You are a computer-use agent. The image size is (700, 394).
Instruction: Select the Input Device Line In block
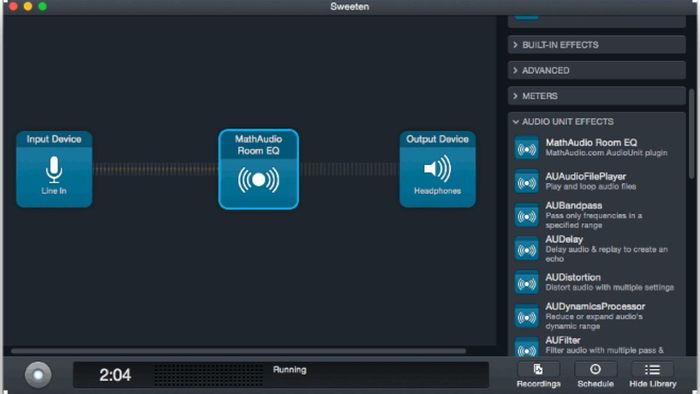point(54,169)
